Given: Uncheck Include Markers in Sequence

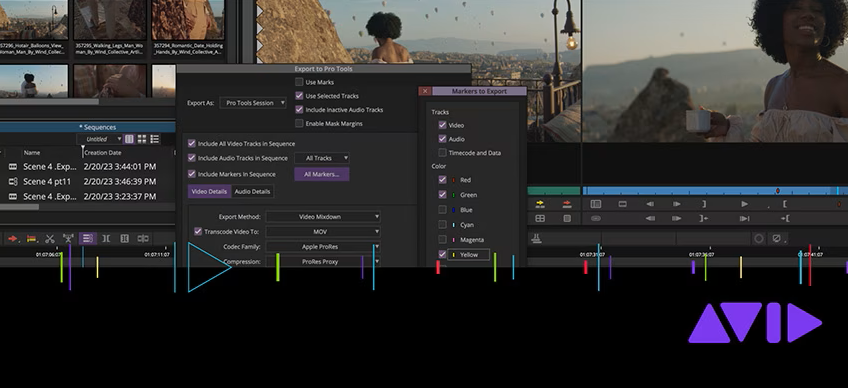Looking at the screenshot, I should [191, 174].
